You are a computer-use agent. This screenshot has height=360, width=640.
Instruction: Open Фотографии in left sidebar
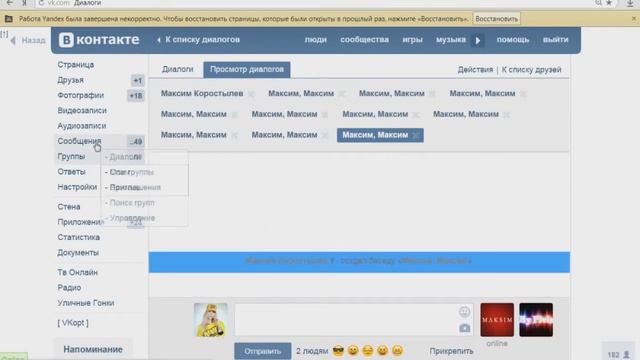(81, 96)
